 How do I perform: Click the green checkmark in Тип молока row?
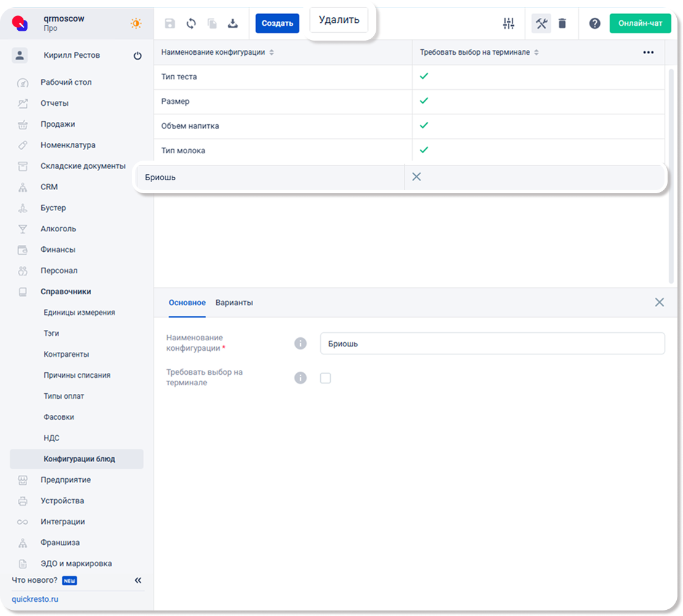click(x=424, y=150)
